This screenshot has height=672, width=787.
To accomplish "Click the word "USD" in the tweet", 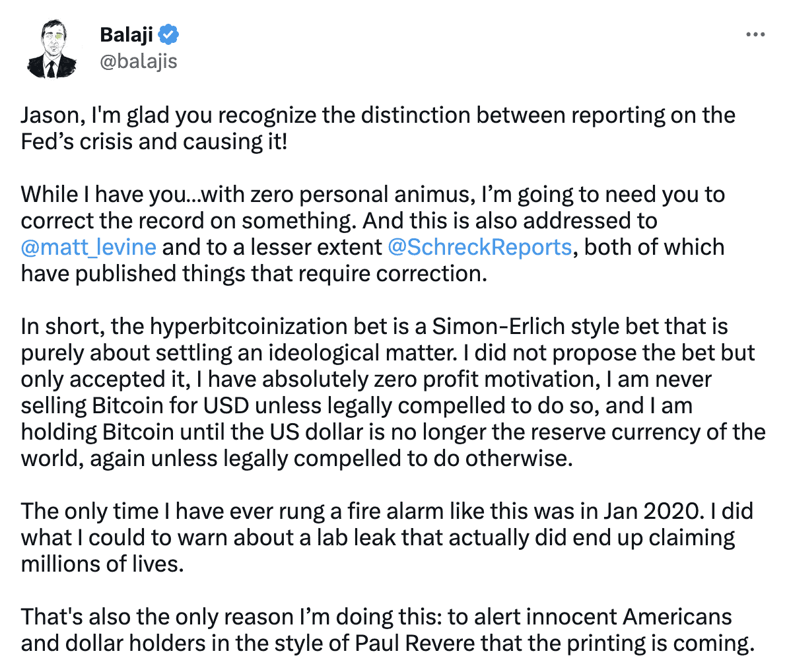I will [x=226, y=405].
